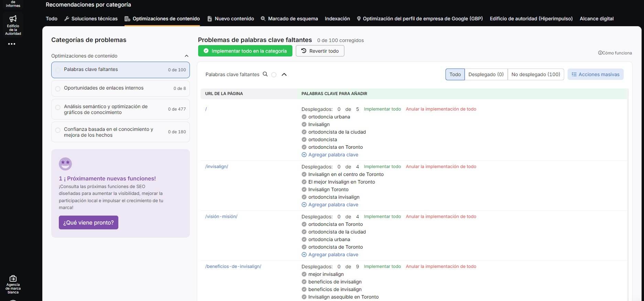The image size is (644, 301).
Task: Click the Revertir todo button
Action: (x=320, y=51)
